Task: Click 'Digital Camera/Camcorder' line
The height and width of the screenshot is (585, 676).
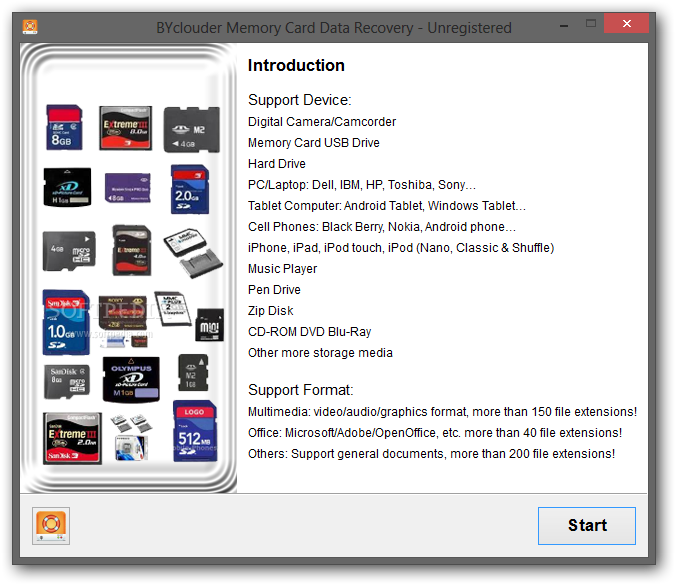Action: click(322, 122)
